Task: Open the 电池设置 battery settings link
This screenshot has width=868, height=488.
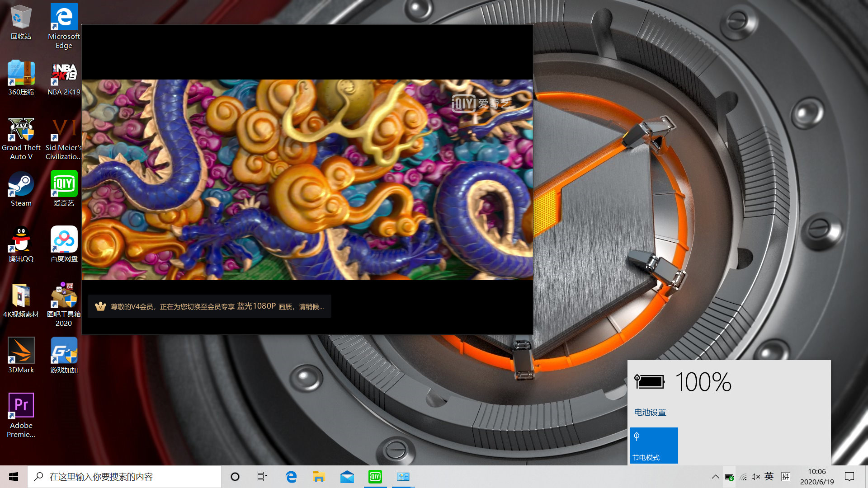Action: tap(650, 412)
